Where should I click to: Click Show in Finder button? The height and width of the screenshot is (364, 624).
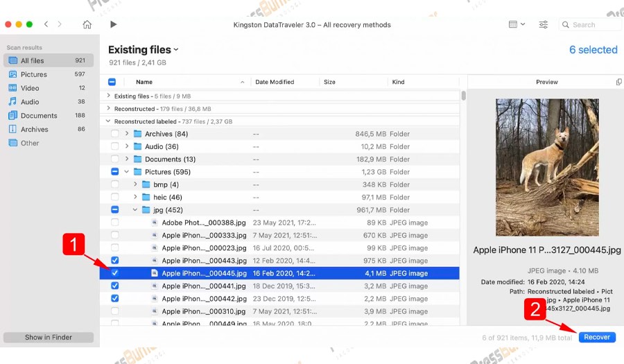(49, 337)
